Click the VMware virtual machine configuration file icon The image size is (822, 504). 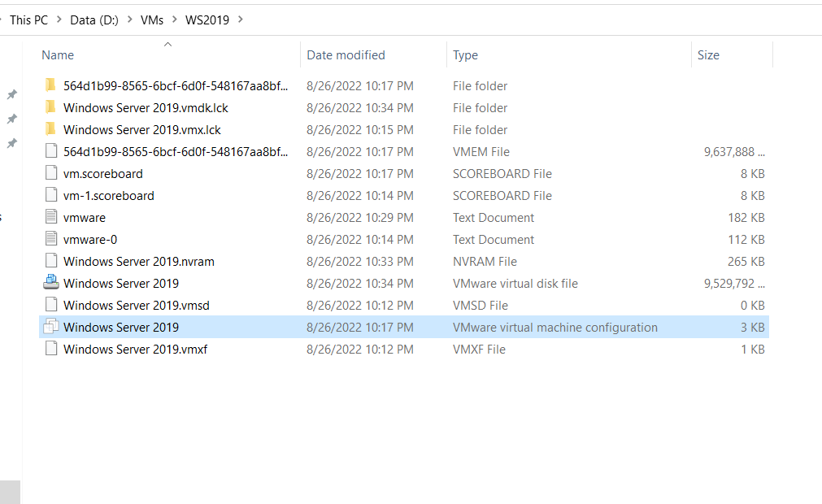[x=51, y=327]
